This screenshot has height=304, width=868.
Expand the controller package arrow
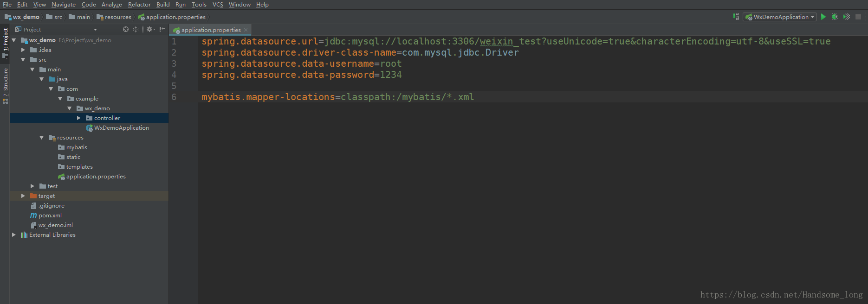[x=79, y=118]
